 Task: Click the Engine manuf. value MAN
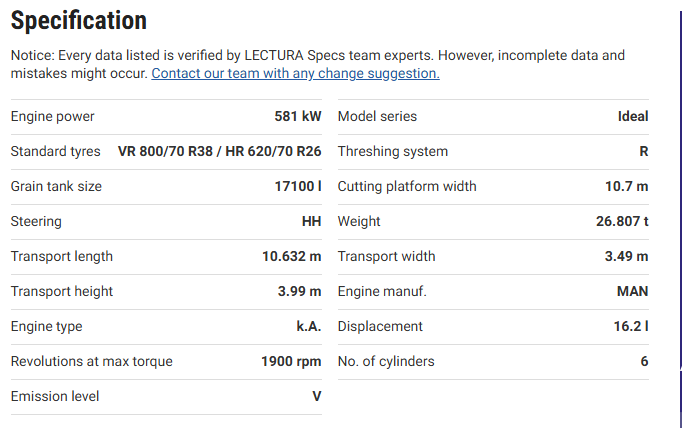click(633, 291)
